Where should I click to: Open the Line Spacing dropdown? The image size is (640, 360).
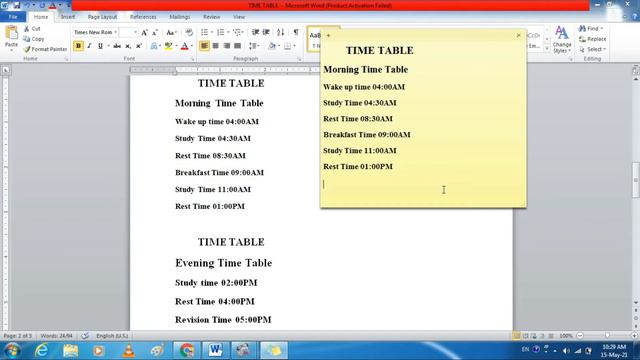tap(254, 46)
